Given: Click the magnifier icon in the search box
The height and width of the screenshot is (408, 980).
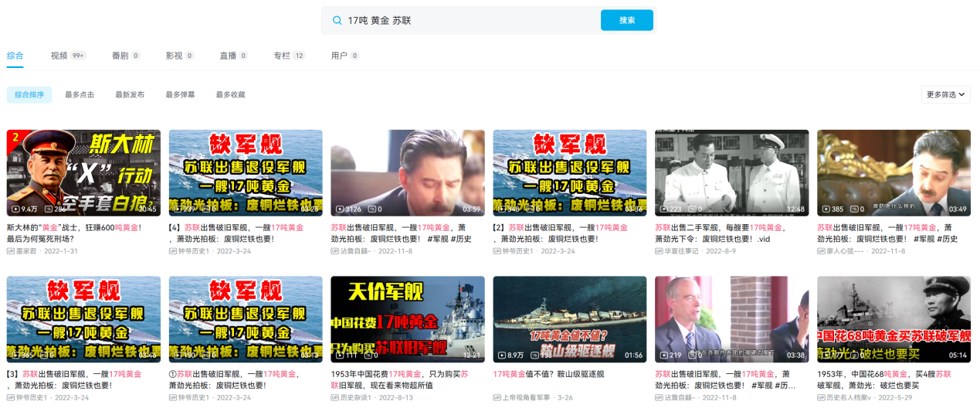Looking at the screenshot, I should [337, 20].
